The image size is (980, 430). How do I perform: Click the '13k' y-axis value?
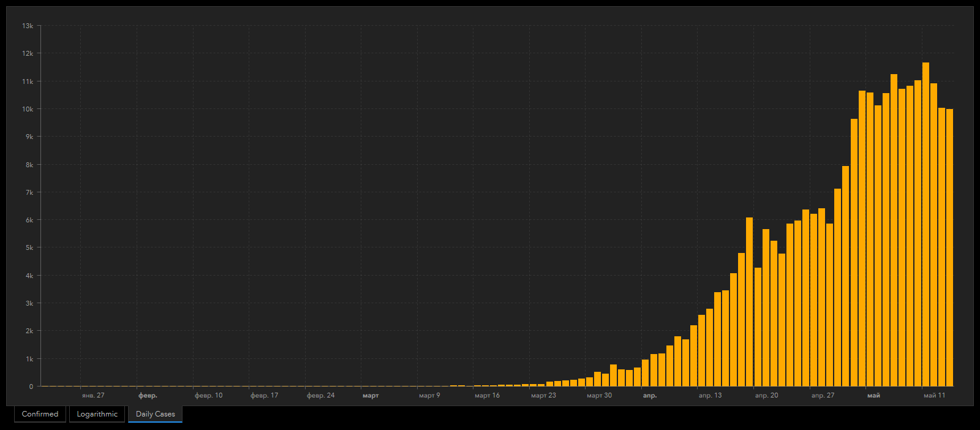click(x=28, y=26)
